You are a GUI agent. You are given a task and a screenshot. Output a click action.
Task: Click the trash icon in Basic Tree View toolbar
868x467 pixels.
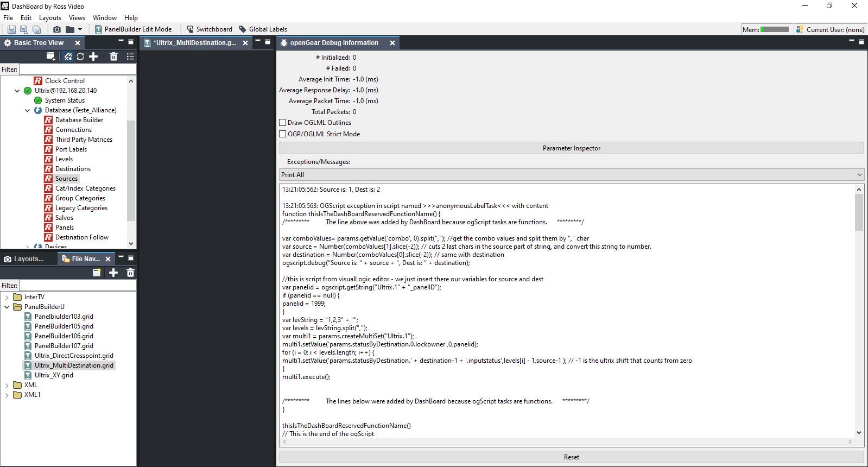pos(113,56)
